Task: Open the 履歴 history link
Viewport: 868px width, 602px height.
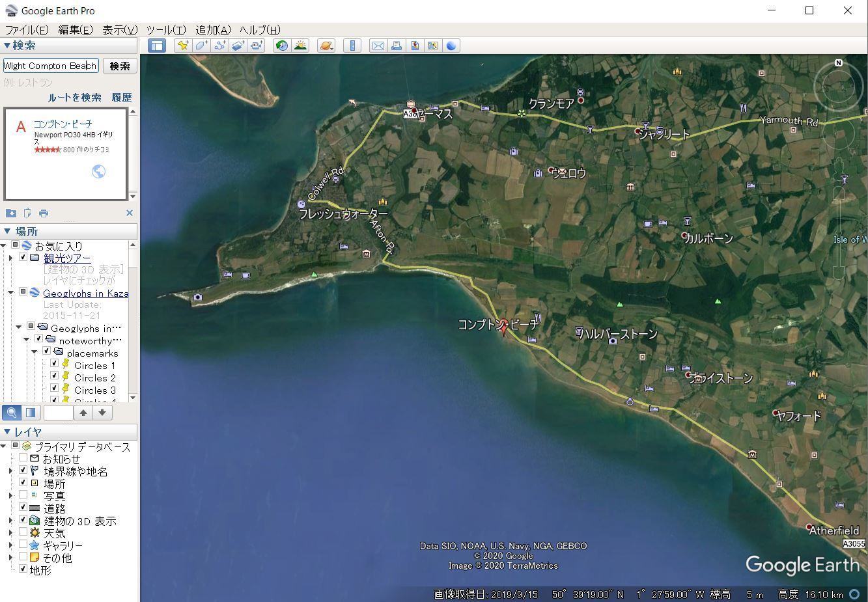Action: 122,98
